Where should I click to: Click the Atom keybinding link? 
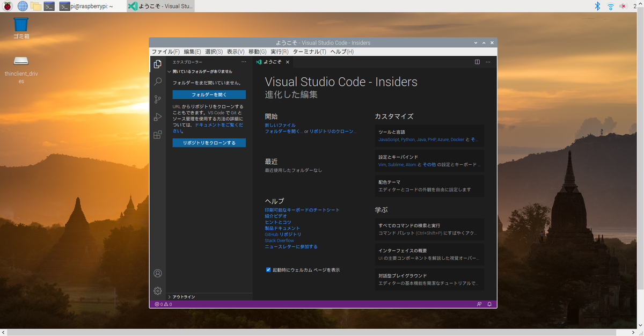coord(411,165)
